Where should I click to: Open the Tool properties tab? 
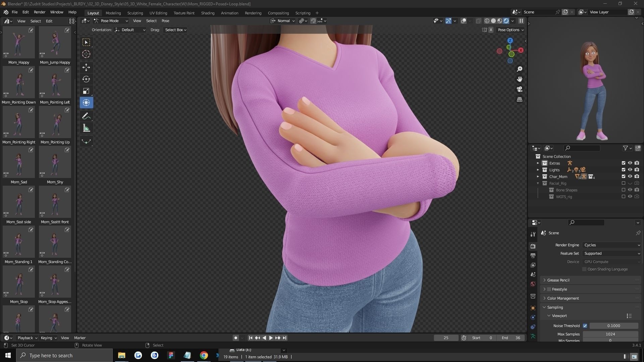533,234
